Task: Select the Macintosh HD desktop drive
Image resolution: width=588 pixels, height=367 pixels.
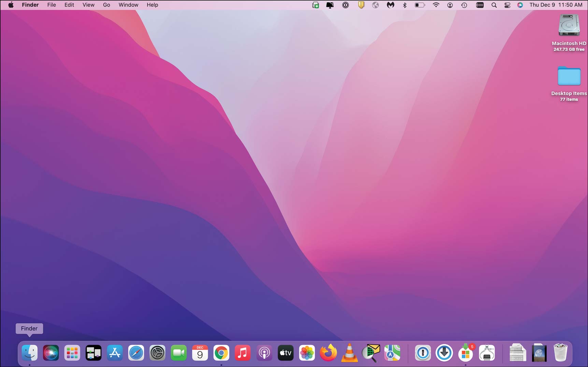Action: (569, 32)
